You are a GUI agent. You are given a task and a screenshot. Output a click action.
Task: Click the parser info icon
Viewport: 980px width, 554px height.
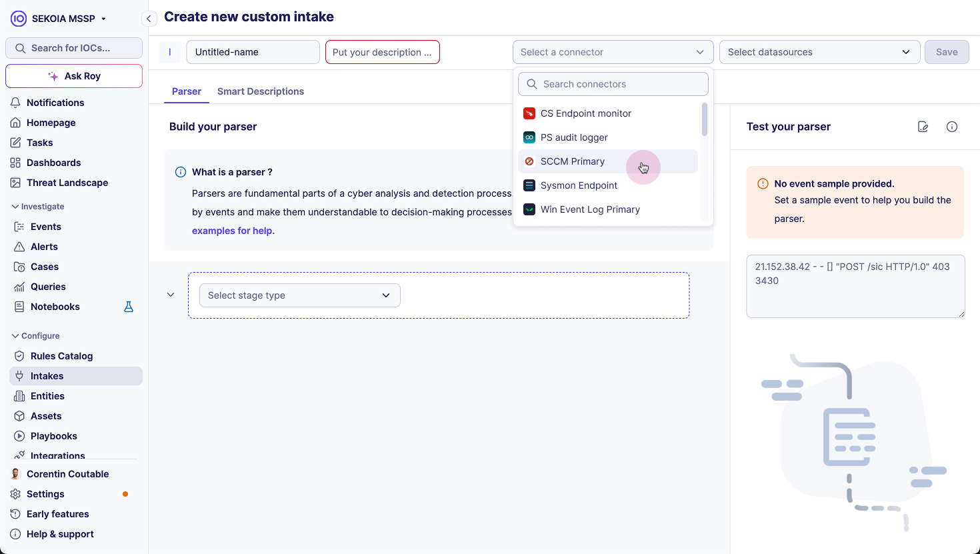pyautogui.click(x=951, y=127)
